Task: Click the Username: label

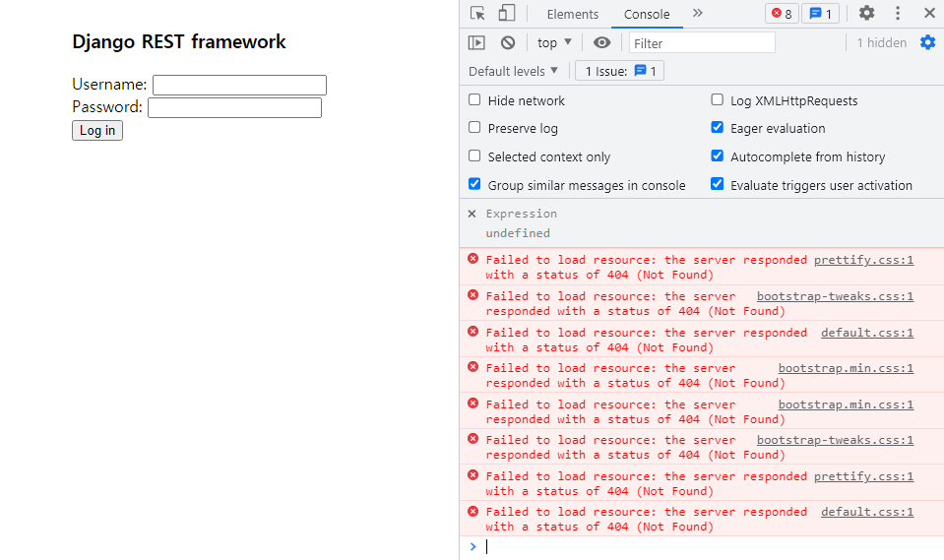Action: [x=109, y=85]
